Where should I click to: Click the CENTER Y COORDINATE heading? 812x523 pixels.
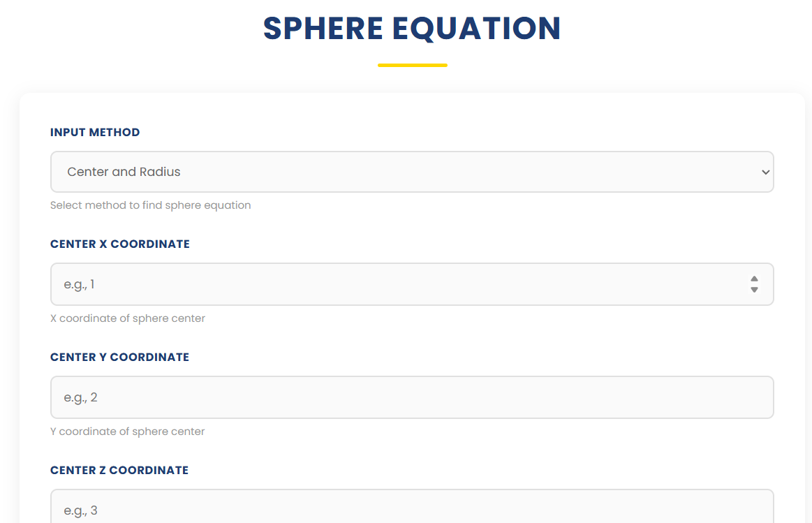119,357
